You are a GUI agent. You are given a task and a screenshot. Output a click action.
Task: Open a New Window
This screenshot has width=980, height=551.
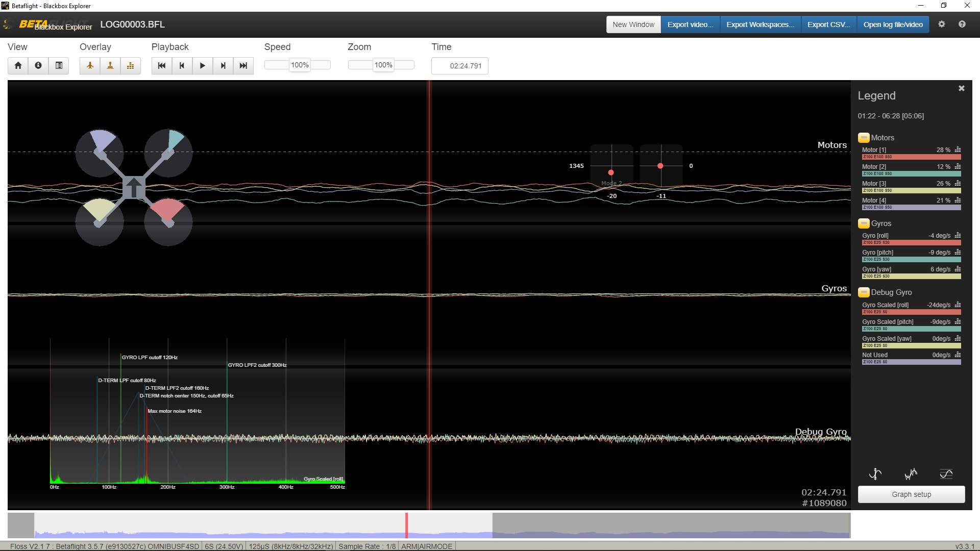click(x=633, y=24)
